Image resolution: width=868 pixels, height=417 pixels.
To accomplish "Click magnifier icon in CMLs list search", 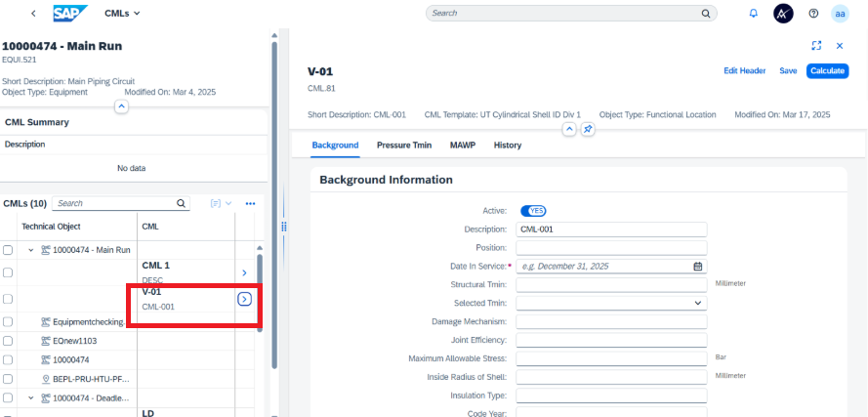I will click(x=181, y=203).
